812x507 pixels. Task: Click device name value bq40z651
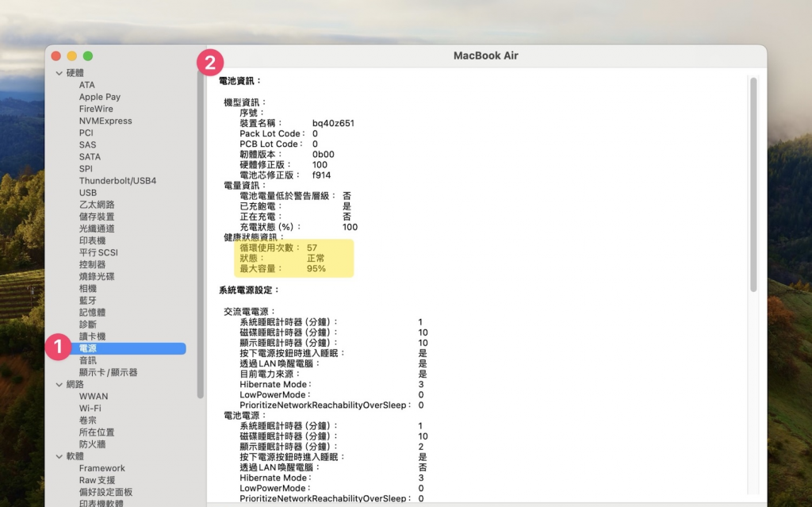(334, 124)
